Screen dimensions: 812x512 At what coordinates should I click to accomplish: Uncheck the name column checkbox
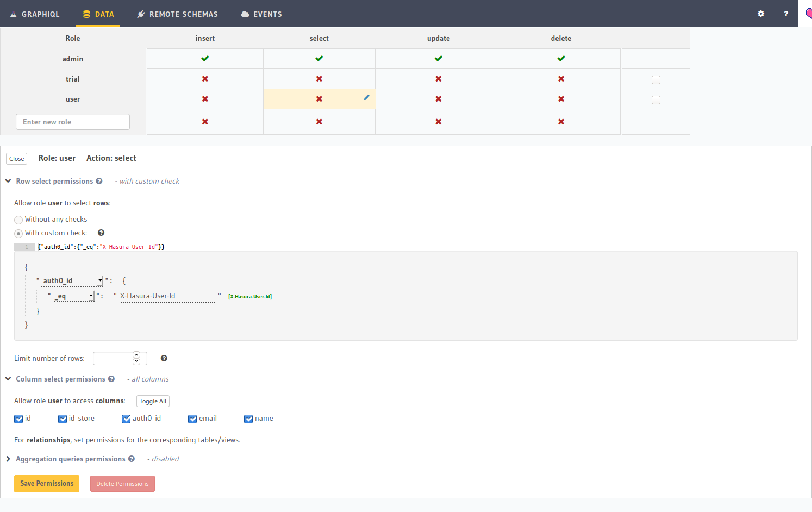[x=248, y=419]
